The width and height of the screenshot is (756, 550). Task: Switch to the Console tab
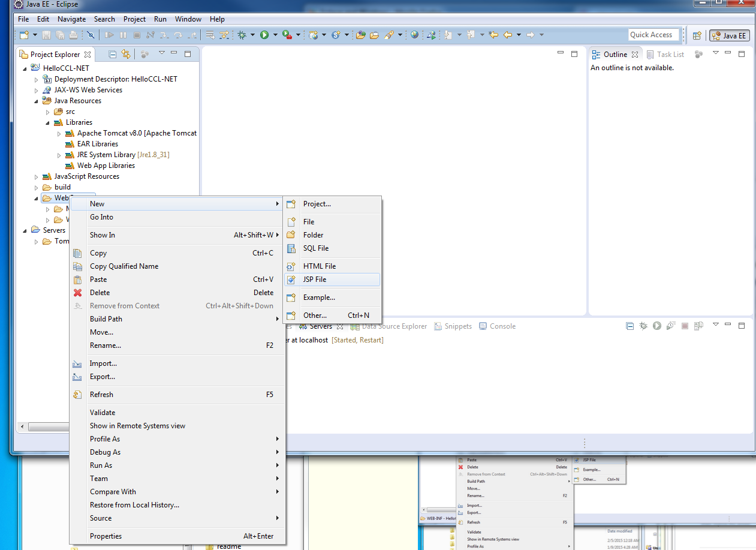pyautogui.click(x=502, y=326)
